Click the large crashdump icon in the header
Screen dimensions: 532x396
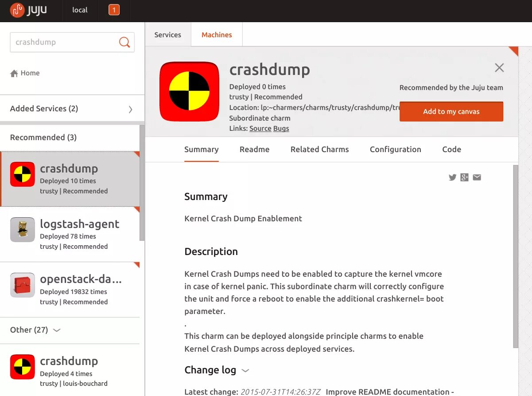(189, 91)
